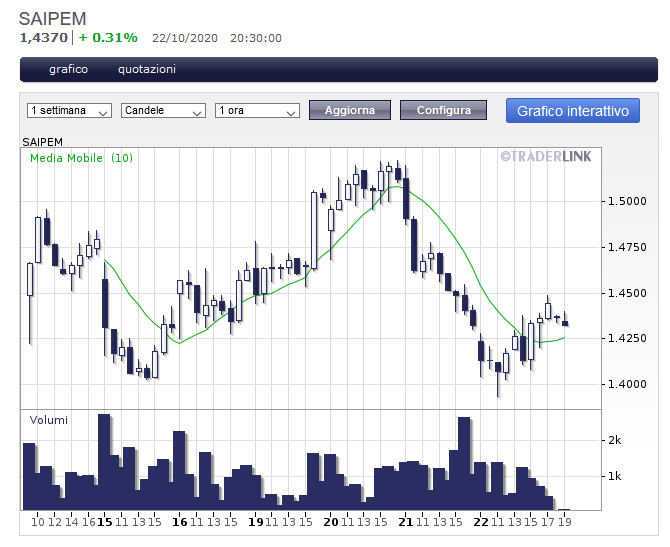Click the 1k volume axis label

614,476
